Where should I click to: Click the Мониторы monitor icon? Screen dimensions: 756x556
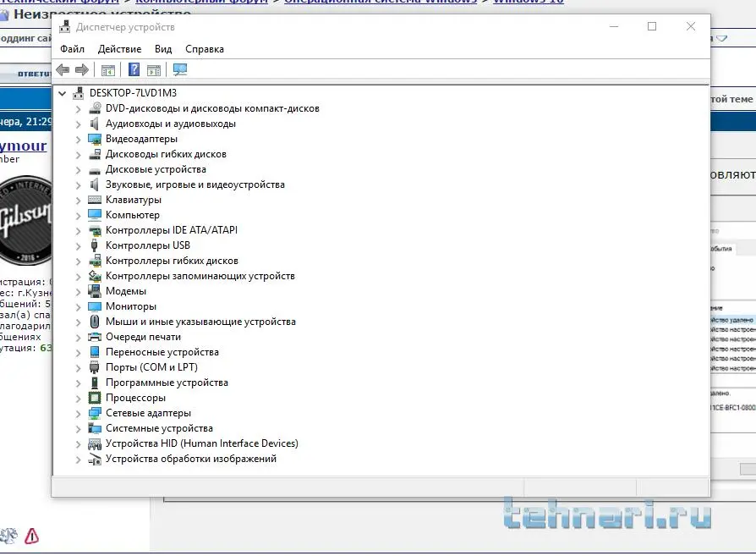click(95, 306)
